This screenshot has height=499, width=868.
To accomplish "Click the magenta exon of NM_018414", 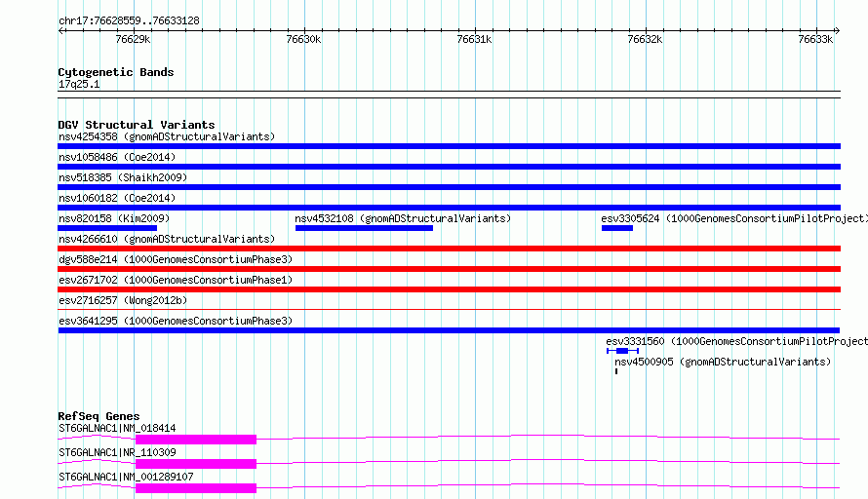I will [196, 440].
